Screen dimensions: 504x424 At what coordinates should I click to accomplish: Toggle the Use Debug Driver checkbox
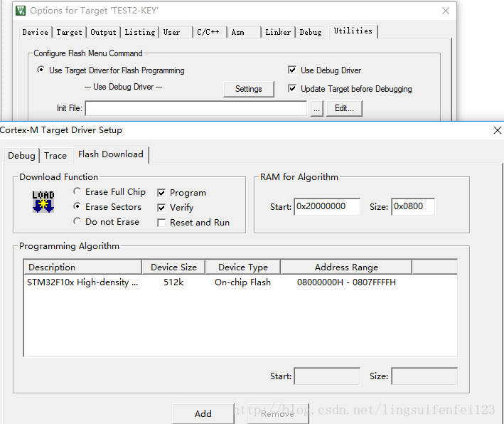pos(325,70)
